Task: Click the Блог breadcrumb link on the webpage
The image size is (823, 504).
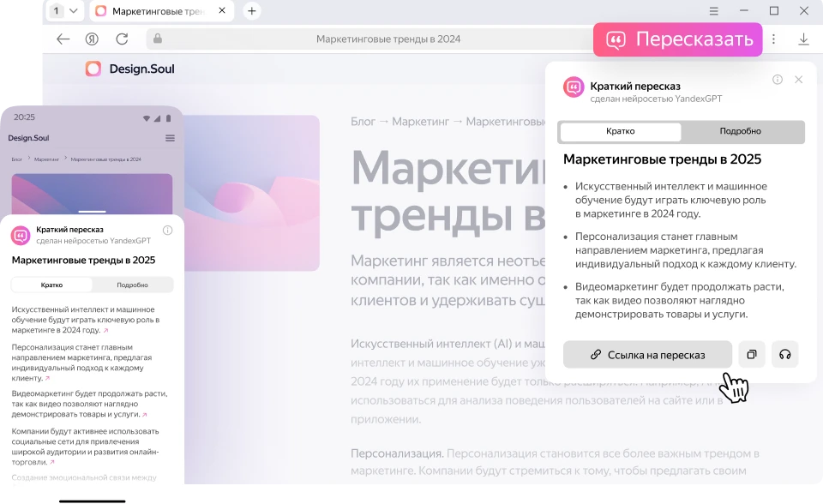Action: (x=363, y=122)
